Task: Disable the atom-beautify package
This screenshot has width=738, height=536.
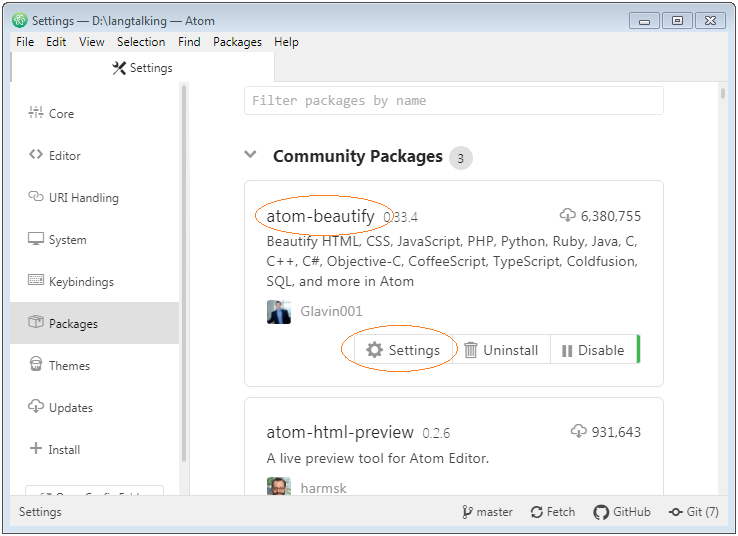Action: coord(593,350)
